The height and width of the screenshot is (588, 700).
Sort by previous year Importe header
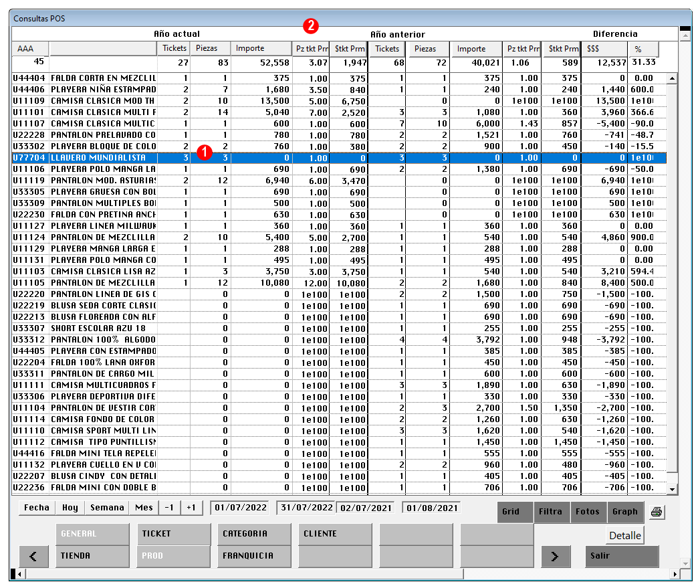point(476,49)
